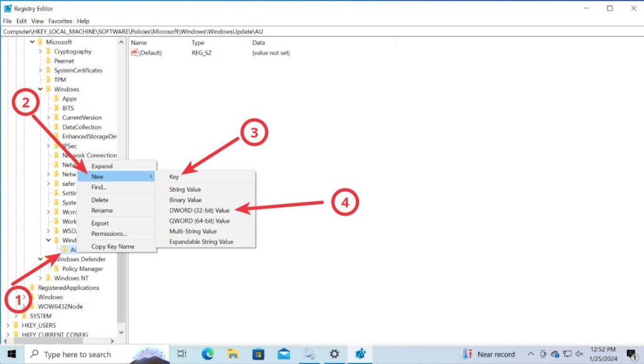Click the tree horizontal scrollbar right arrow
Screen dimensions: 644x364
coord(112,341)
